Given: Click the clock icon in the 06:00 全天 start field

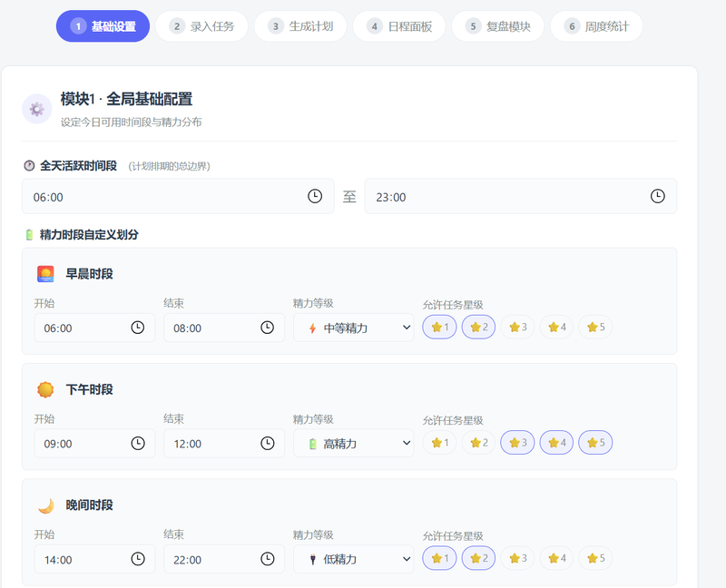Looking at the screenshot, I should coord(315,196).
